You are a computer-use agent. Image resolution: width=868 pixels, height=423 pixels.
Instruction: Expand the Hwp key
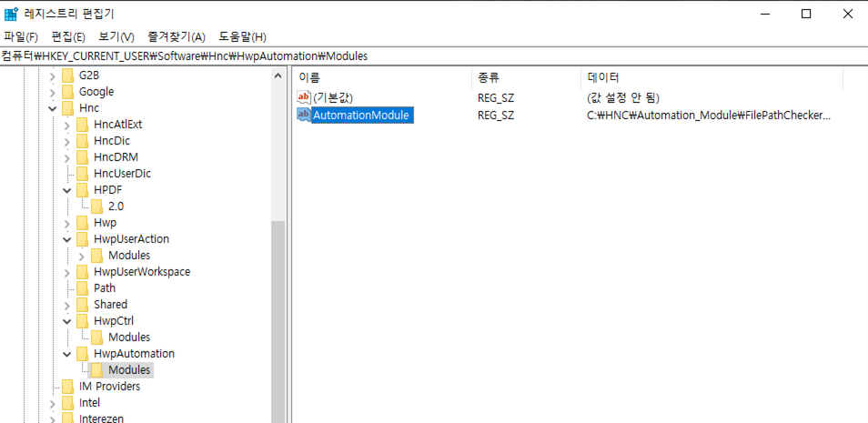(67, 223)
